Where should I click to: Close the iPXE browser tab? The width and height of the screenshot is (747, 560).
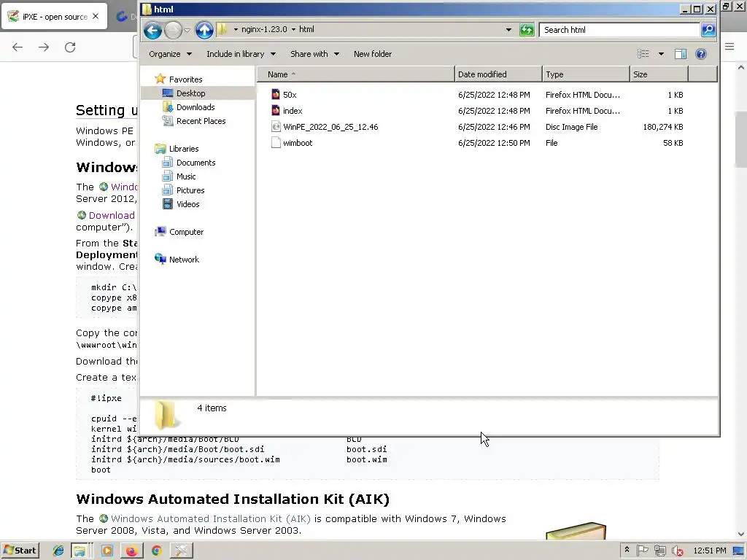[x=96, y=16]
